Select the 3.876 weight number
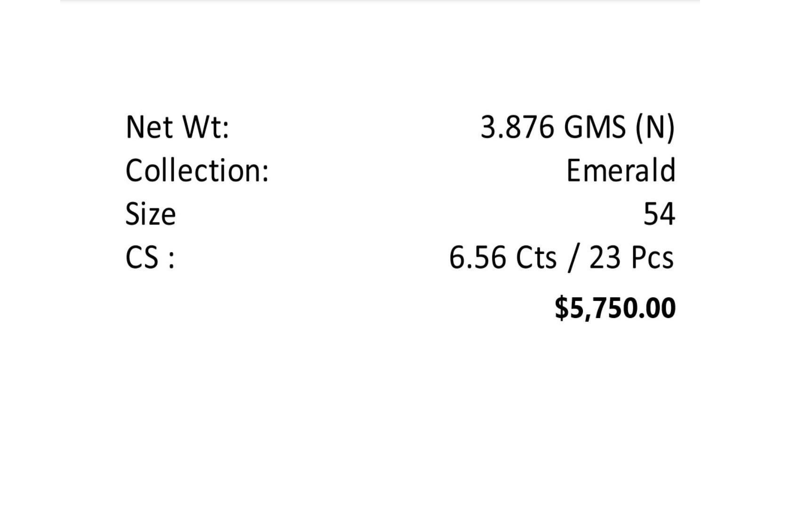This screenshot has height=508, width=812. point(517,127)
